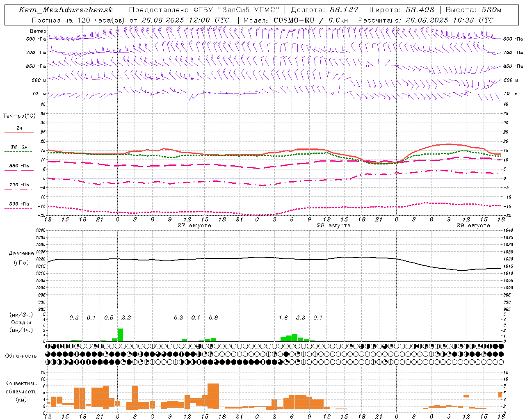Click the 0.3 mm precipitation value

coord(178,318)
